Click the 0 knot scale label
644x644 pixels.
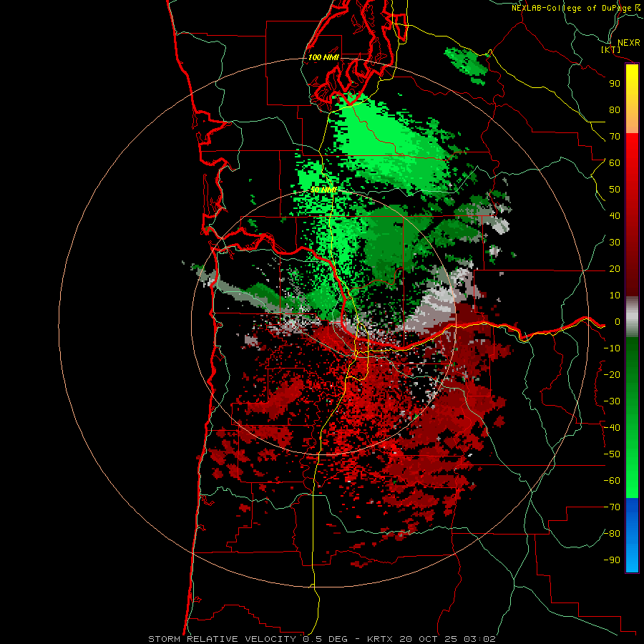coord(618,322)
